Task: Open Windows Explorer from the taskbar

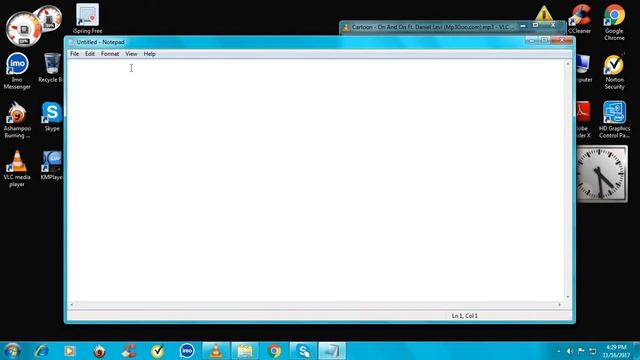Action: point(245,351)
